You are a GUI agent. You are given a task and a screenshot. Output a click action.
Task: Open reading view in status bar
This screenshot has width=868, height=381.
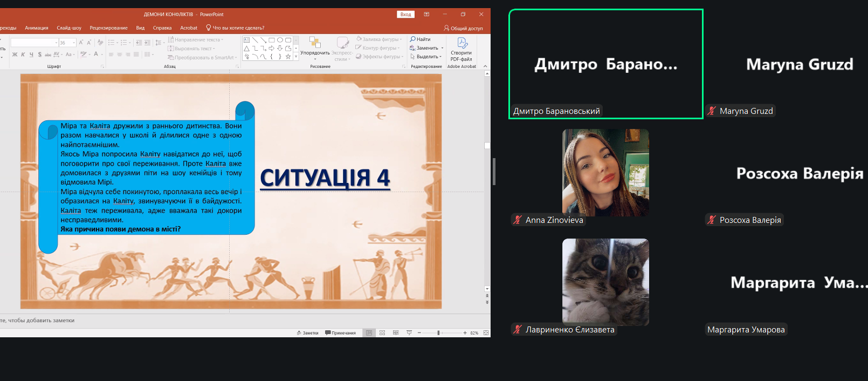tap(396, 333)
